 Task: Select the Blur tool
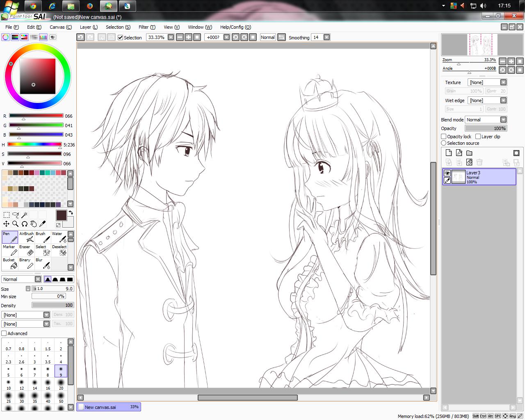[x=43, y=263]
